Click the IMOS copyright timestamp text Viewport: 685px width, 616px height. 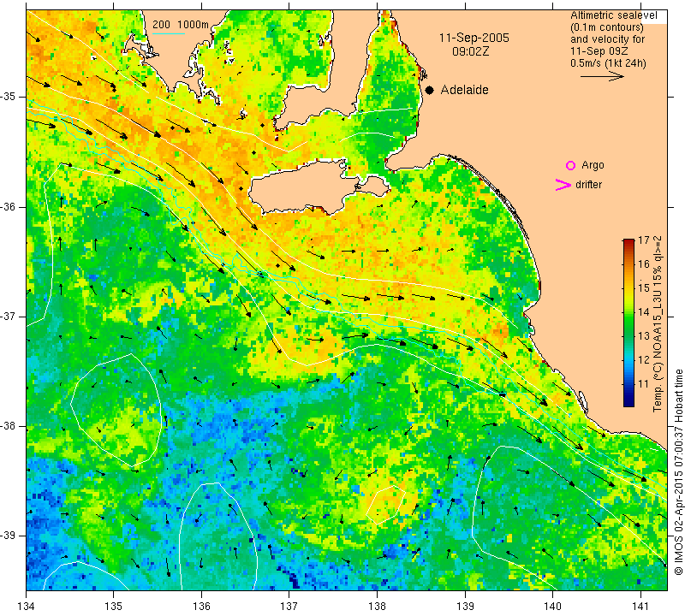pos(678,471)
